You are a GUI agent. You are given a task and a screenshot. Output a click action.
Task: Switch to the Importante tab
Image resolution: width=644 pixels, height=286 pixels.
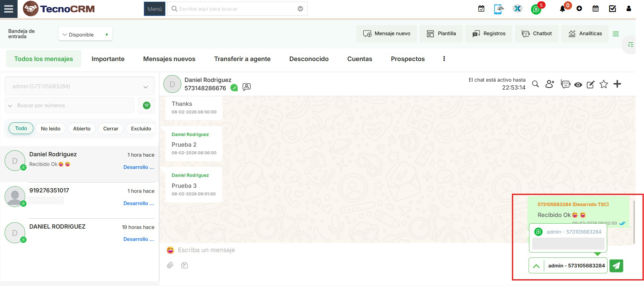point(108,59)
